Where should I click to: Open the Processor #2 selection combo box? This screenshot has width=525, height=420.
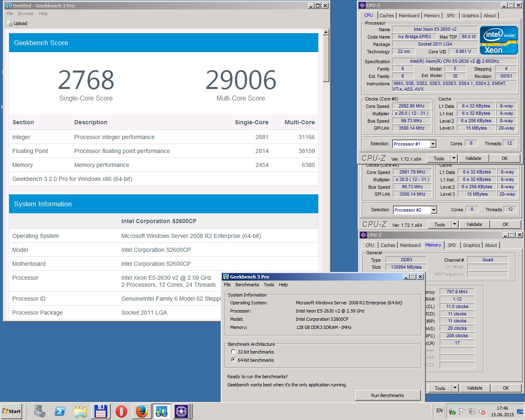pos(415,210)
